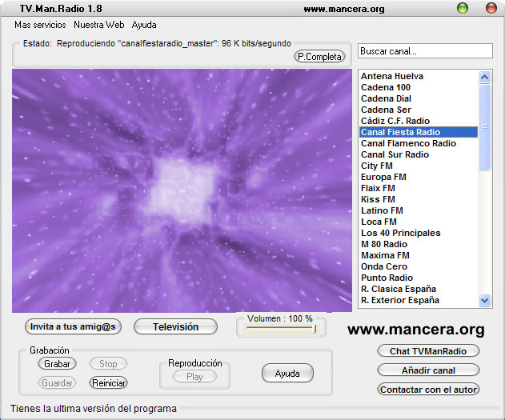Click the green minimize circle button
This screenshot has height=420, width=505.
463,8
